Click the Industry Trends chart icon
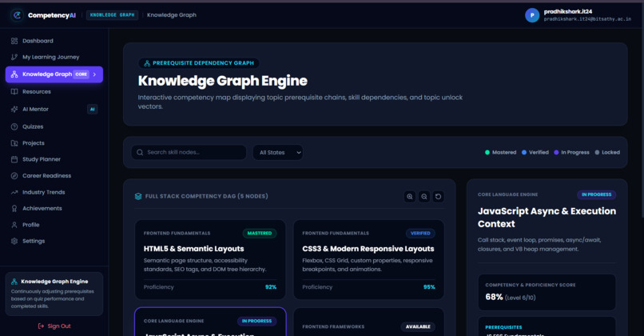 coord(14,192)
